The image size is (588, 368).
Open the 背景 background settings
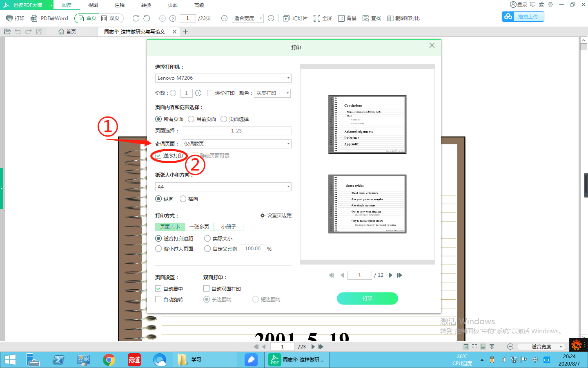point(347,18)
